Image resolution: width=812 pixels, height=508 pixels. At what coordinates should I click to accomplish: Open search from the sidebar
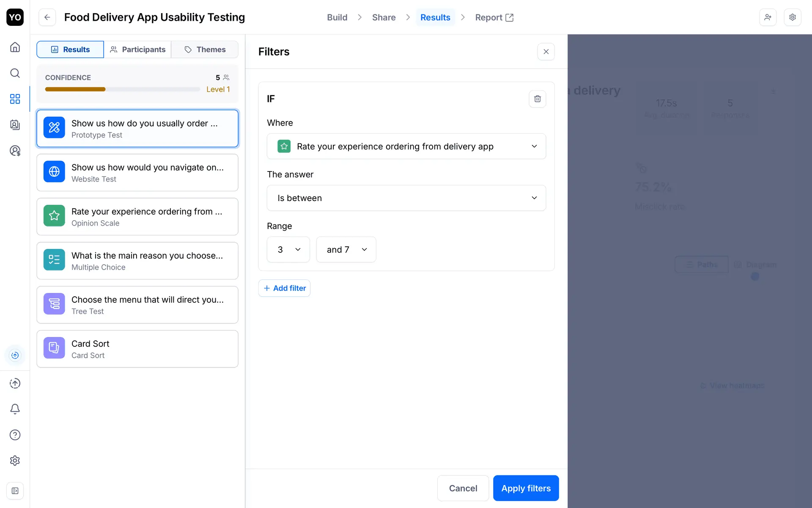tap(15, 73)
